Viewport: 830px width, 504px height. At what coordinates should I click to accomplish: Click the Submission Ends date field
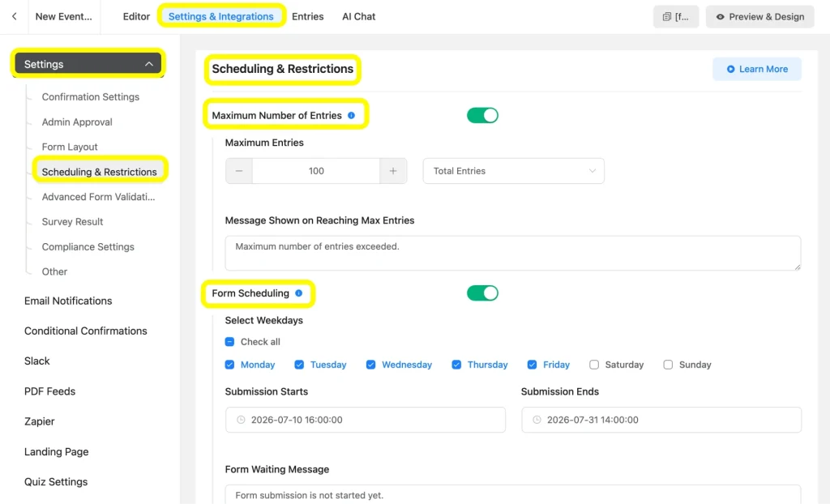click(x=661, y=420)
